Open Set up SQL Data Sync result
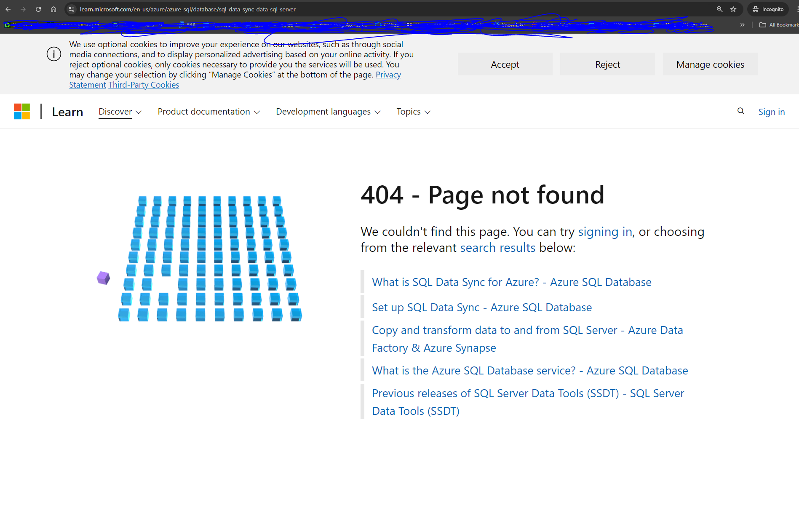Viewport: 799px width, 532px height. [x=482, y=307]
